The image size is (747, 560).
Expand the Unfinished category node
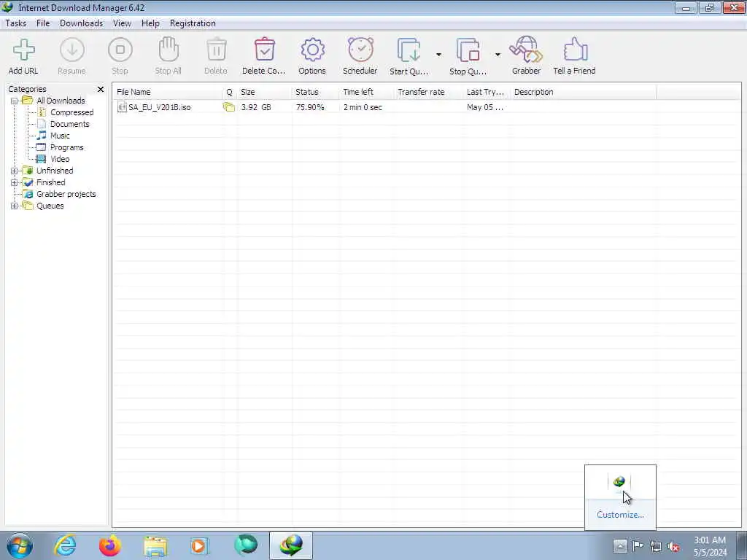[x=15, y=171]
